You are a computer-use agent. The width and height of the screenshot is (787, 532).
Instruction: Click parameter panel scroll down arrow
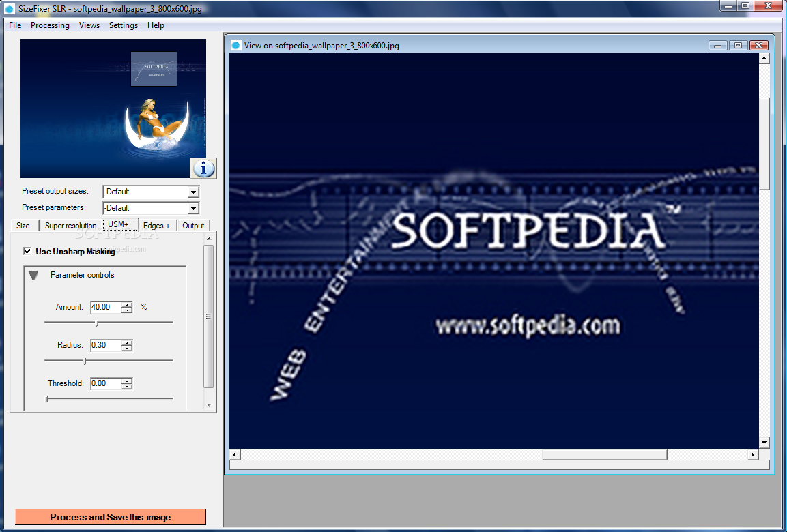[x=209, y=404]
